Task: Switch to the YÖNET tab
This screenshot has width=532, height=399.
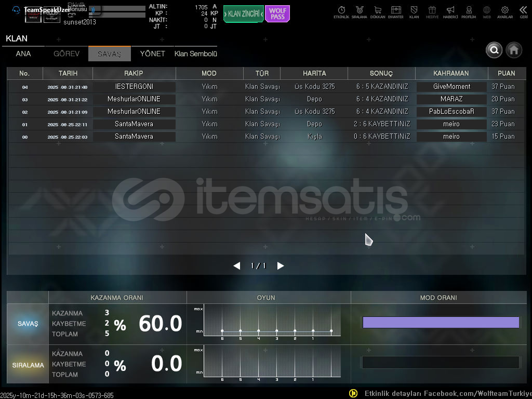Action: click(x=152, y=54)
